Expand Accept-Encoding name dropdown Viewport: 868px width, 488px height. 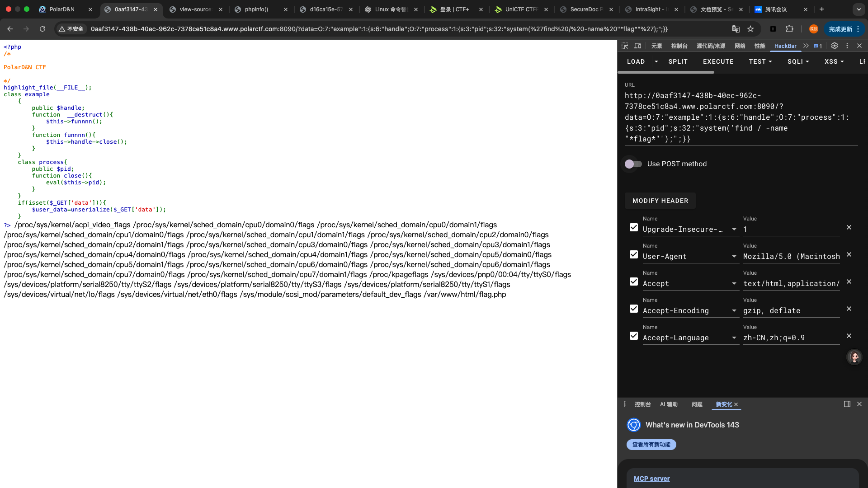(x=734, y=311)
